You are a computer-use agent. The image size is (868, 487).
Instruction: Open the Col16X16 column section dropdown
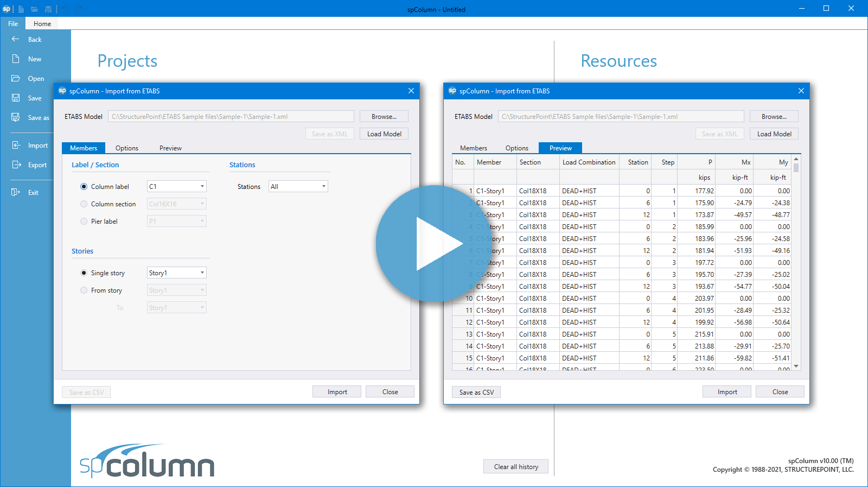[177, 204]
